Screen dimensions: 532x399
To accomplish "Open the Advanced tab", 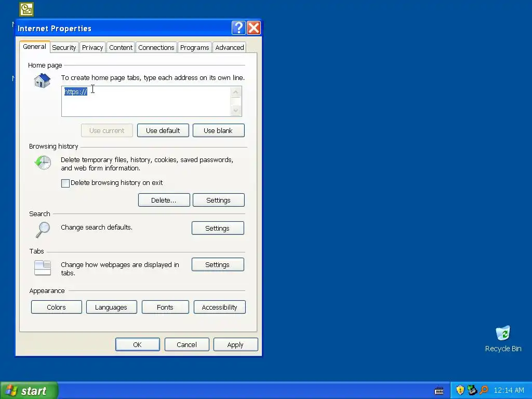I will tap(229, 47).
